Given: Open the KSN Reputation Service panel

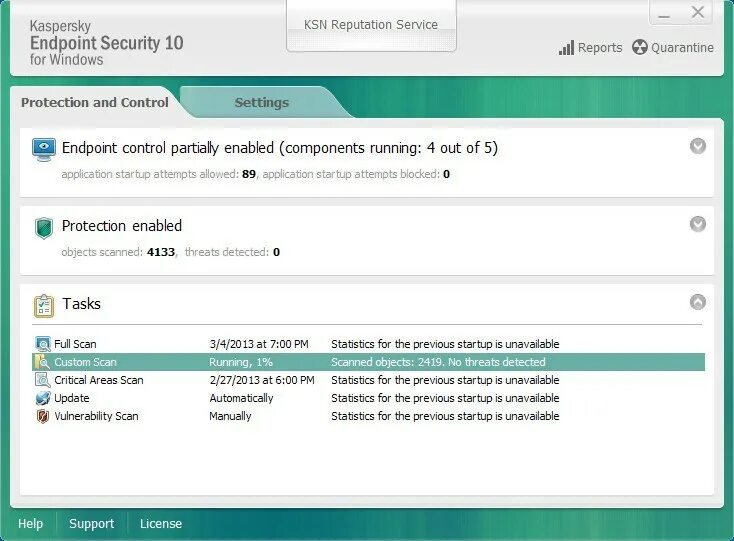Looking at the screenshot, I should [x=371, y=25].
